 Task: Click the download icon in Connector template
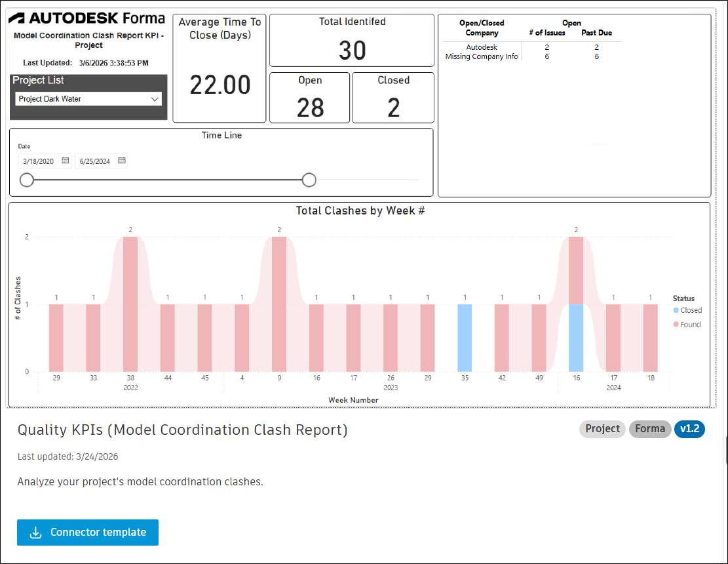pyautogui.click(x=36, y=533)
